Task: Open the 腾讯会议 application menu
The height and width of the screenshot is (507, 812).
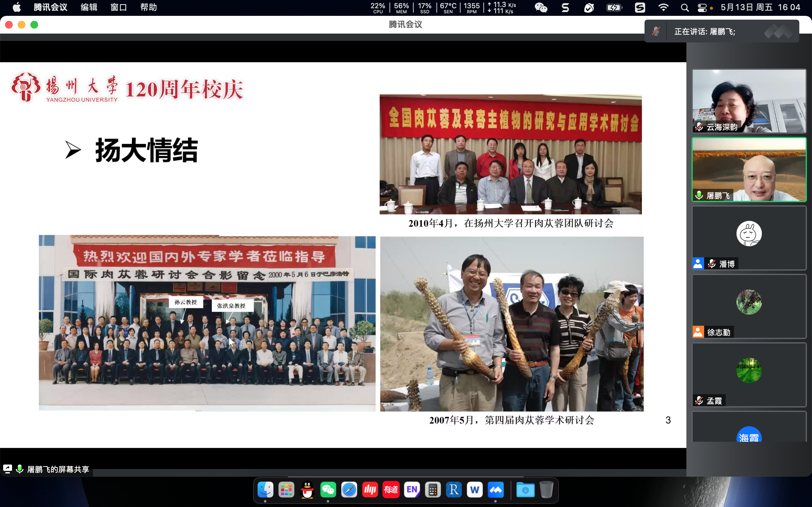Action: 50,7
